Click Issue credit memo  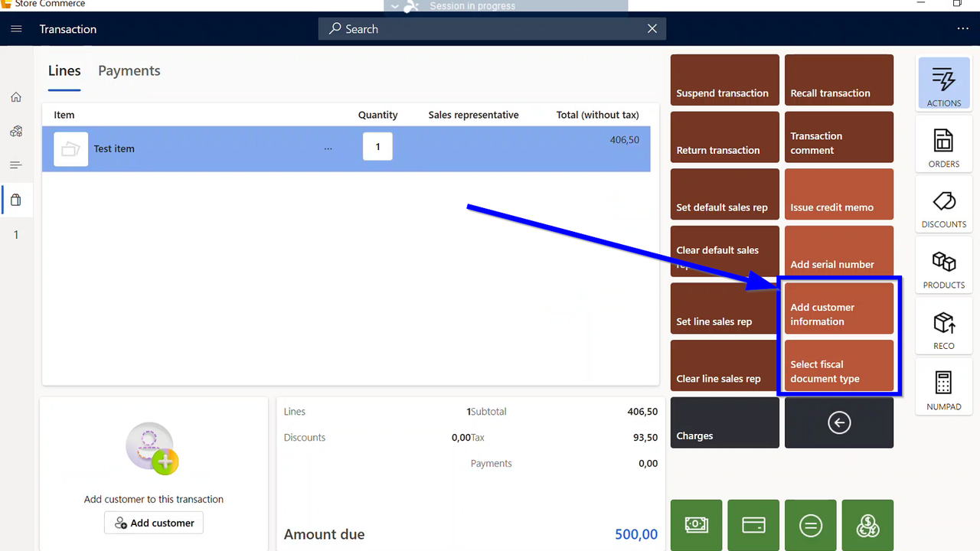839,194
